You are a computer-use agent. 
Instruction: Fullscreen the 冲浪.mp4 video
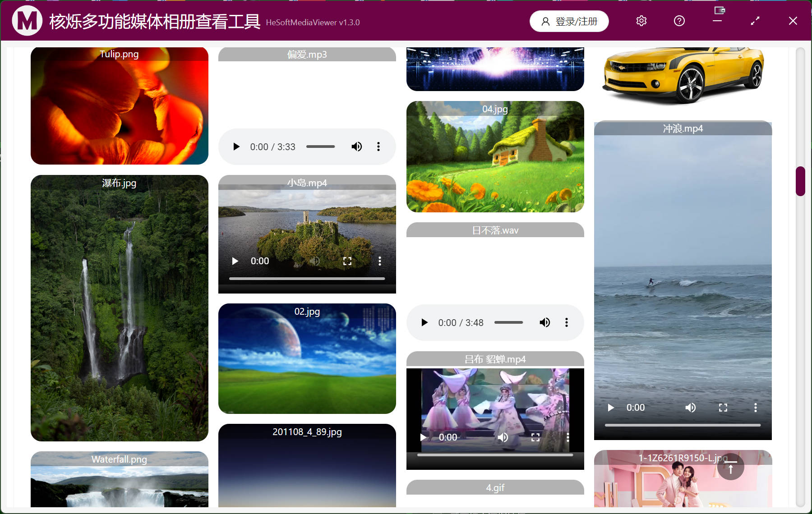coord(723,408)
